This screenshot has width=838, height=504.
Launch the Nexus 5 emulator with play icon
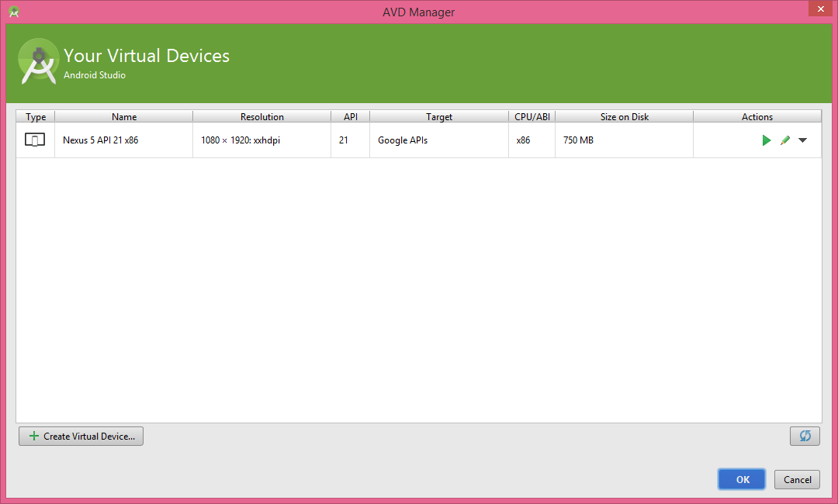pos(767,140)
